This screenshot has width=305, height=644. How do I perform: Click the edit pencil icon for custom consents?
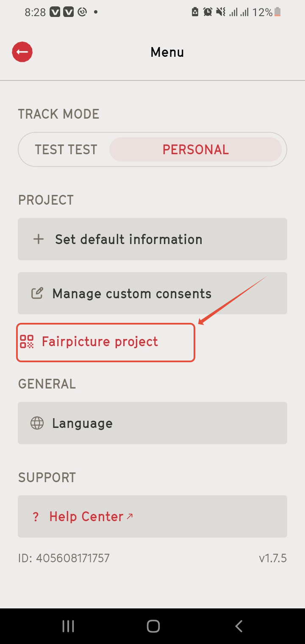click(x=37, y=293)
